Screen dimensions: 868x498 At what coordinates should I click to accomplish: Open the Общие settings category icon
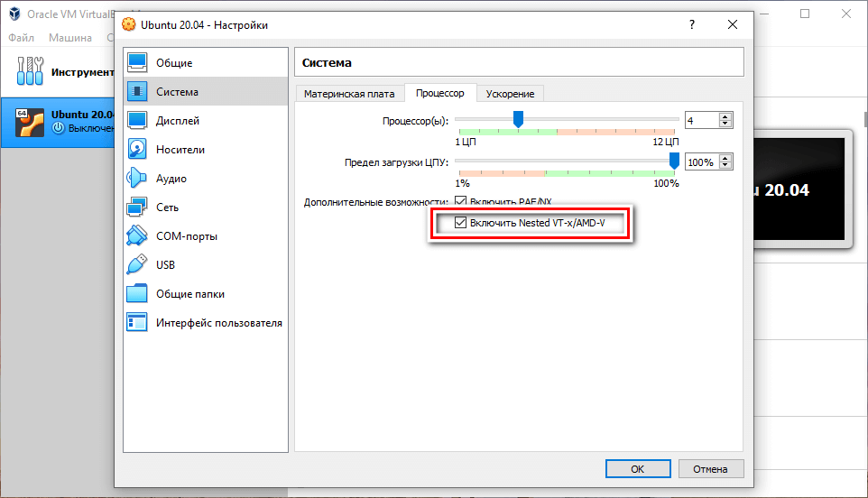pos(137,62)
